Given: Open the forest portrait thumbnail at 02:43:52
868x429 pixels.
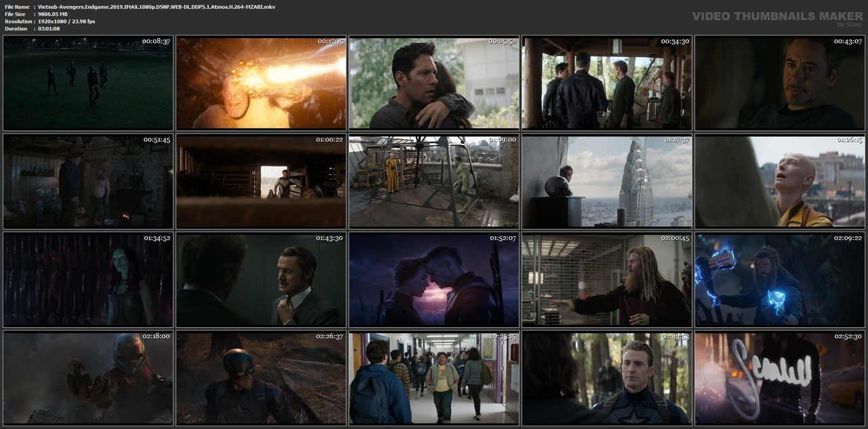Looking at the screenshot, I should pos(607,378).
